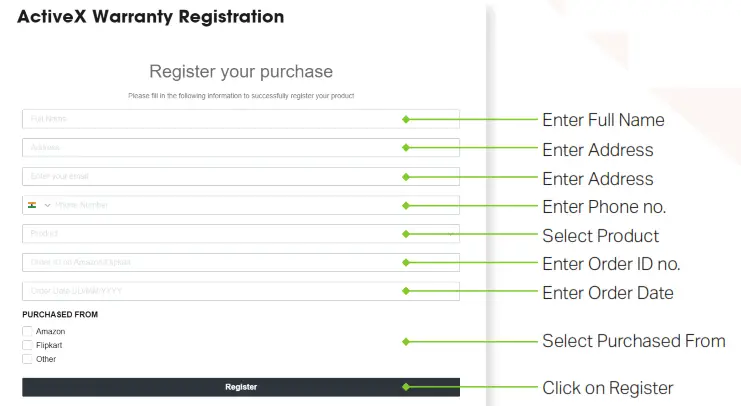Click the "Click on Register" annotation text
Viewport: 741px width, 406px height.
pyautogui.click(x=607, y=388)
